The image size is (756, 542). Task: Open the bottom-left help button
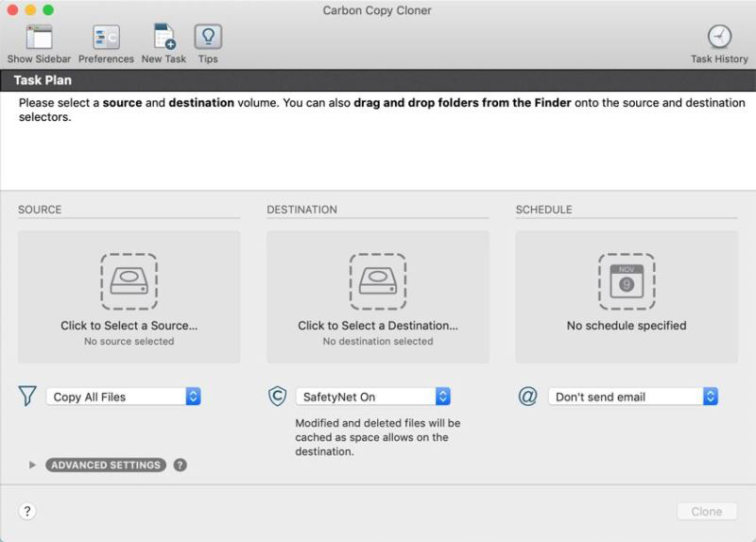click(27, 511)
